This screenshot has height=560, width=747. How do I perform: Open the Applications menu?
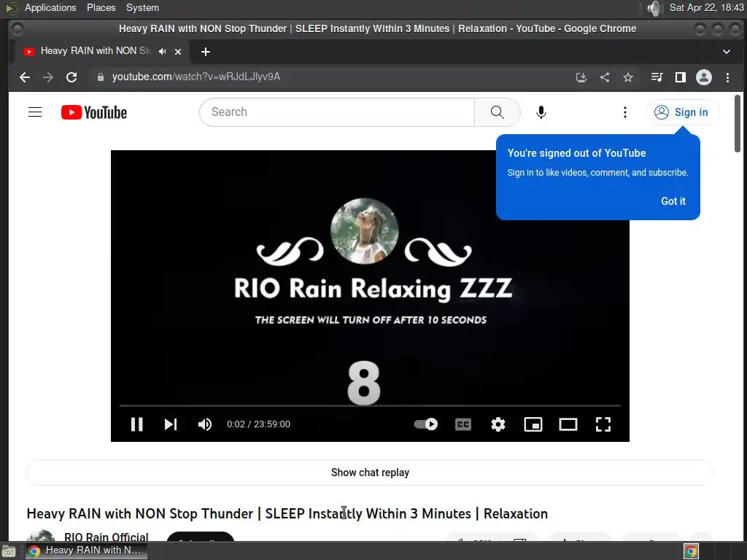pyautogui.click(x=50, y=7)
